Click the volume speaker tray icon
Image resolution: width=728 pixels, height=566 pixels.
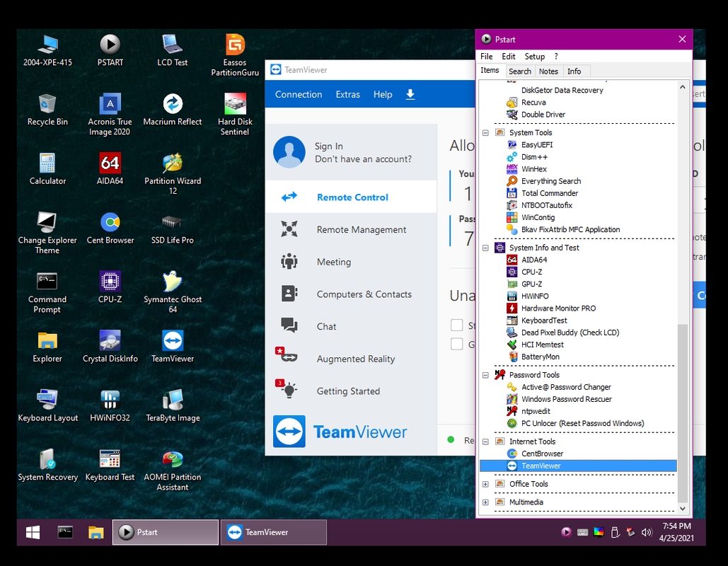pos(647,532)
